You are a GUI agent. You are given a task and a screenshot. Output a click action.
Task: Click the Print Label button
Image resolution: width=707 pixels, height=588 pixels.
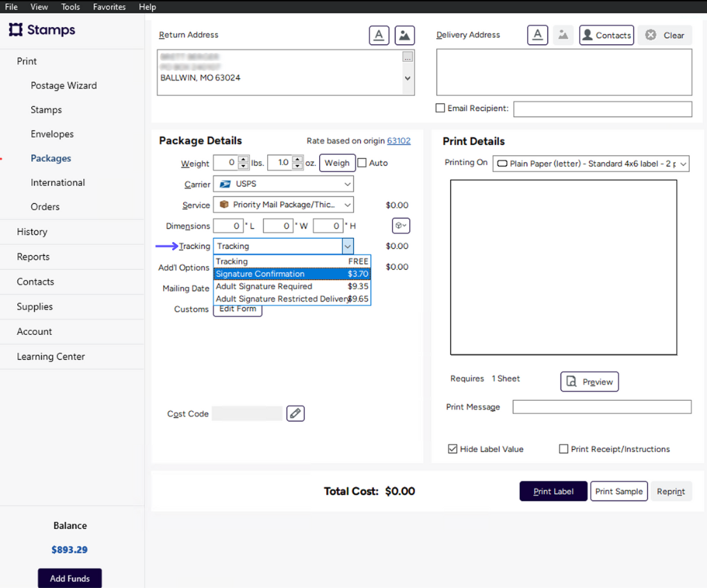point(553,491)
